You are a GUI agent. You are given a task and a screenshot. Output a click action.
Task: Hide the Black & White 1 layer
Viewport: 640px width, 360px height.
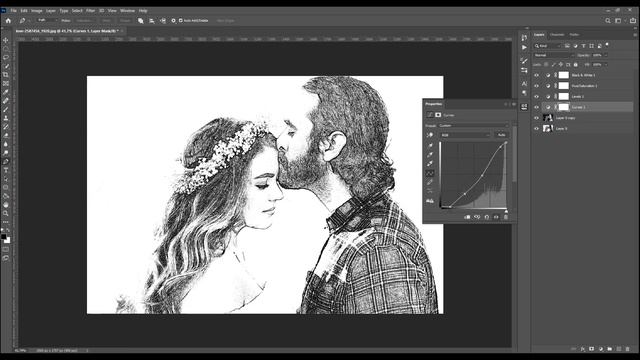click(536, 75)
